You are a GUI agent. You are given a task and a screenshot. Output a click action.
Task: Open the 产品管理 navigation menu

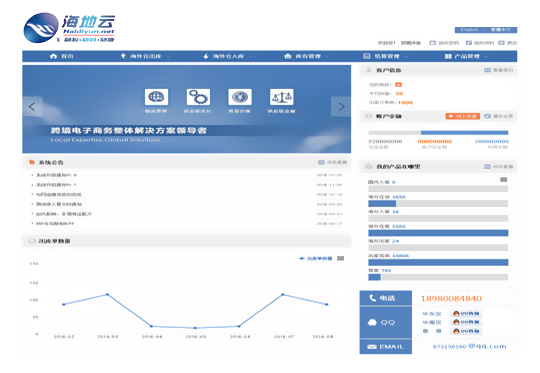tap(466, 56)
